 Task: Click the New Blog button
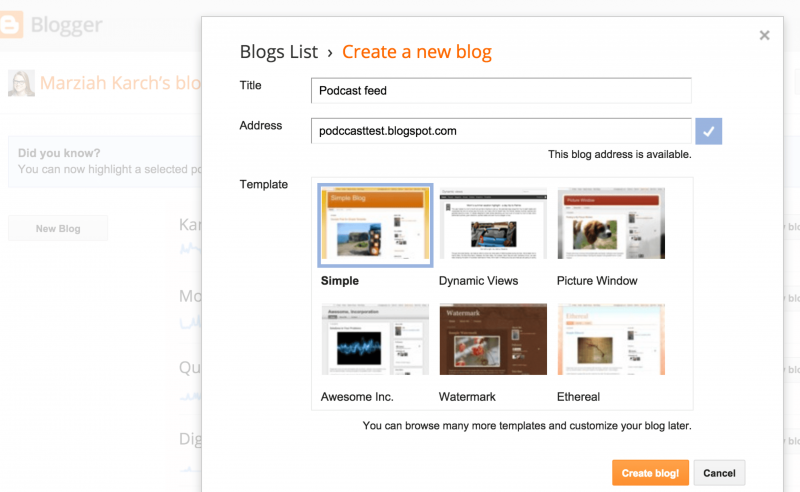point(58,229)
